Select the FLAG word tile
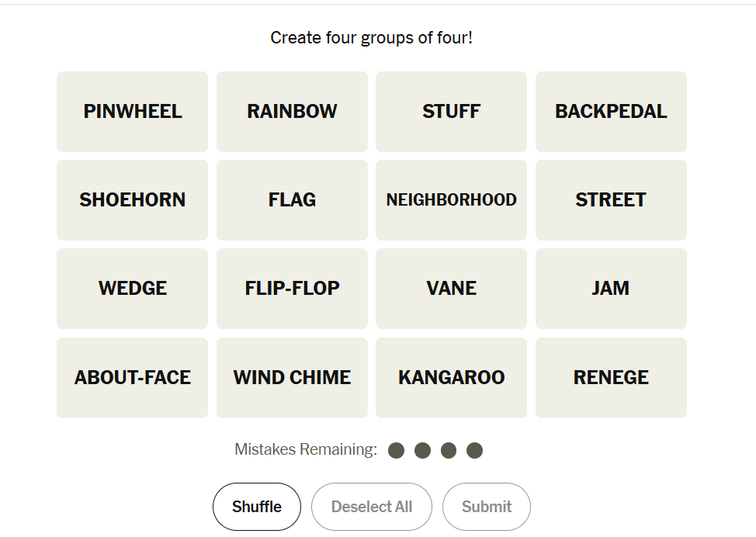The height and width of the screenshot is (537, 756). coord(292,200)
